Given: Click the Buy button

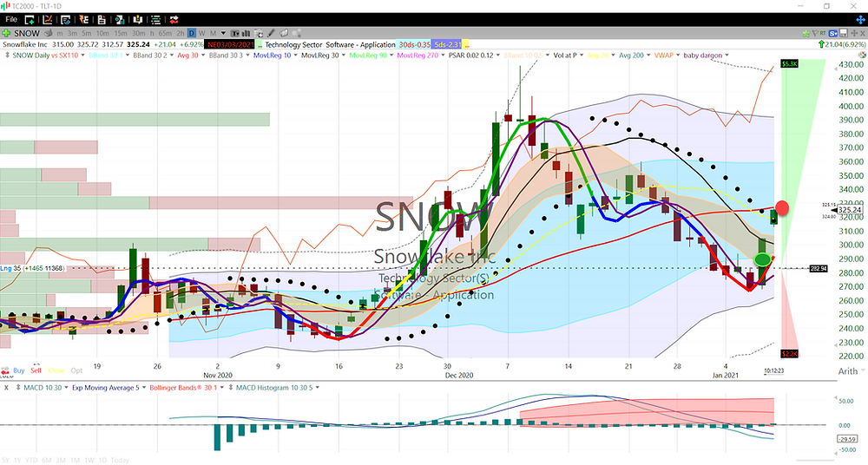Looking at the screenshot, I should click(19, 371).
